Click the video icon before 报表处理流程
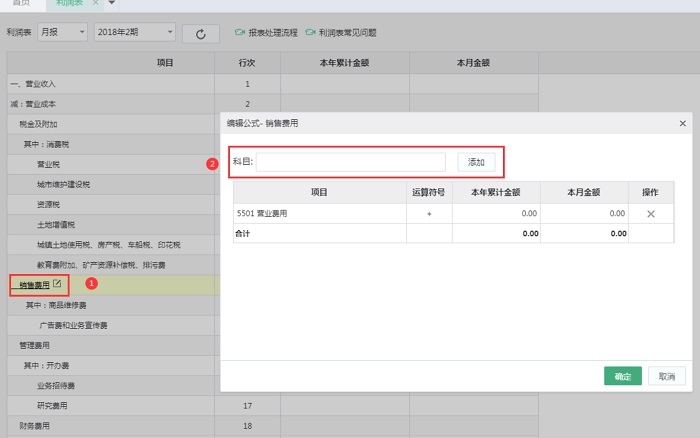 click(240, 33)
